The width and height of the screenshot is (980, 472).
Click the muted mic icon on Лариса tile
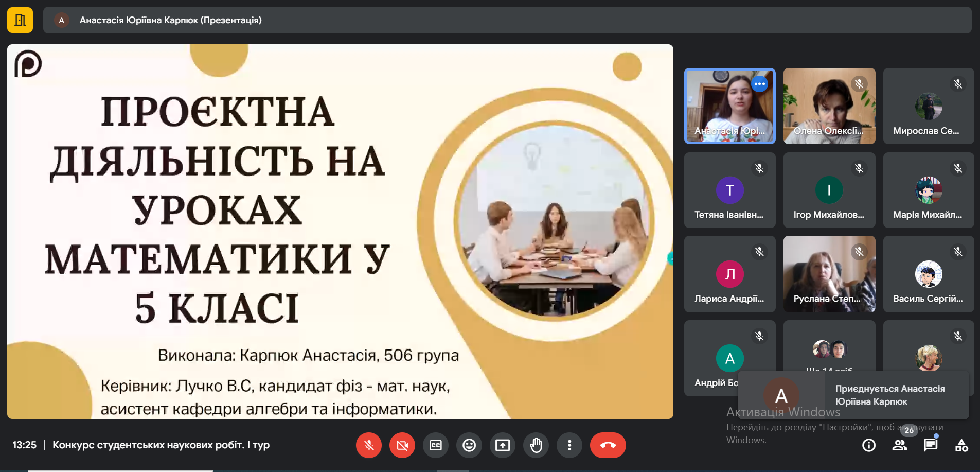click(x=759, y=252)
